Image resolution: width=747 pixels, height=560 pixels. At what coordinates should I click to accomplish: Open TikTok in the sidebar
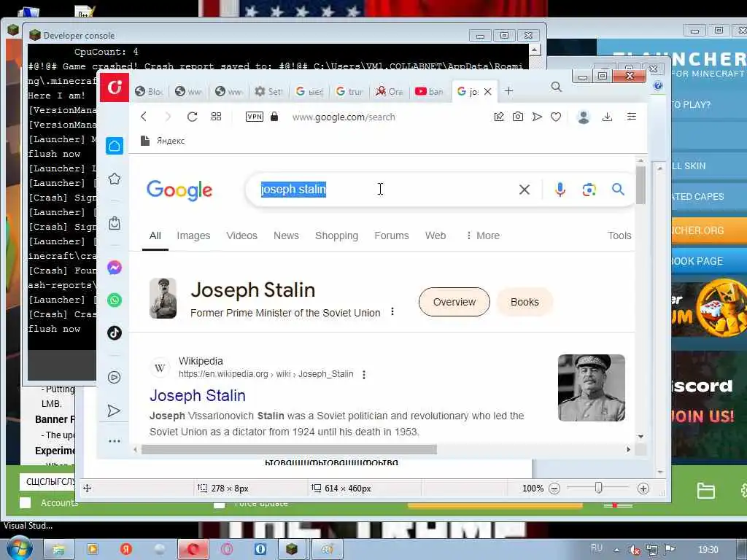click(x=115, y=332)
